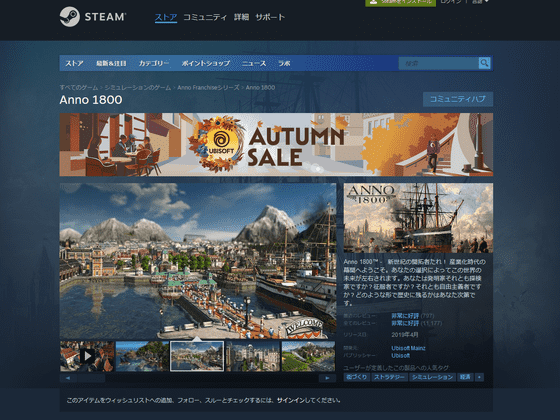Select the 経済 tag
Screen dimensions: 560x420
click(x=465, y=377)
